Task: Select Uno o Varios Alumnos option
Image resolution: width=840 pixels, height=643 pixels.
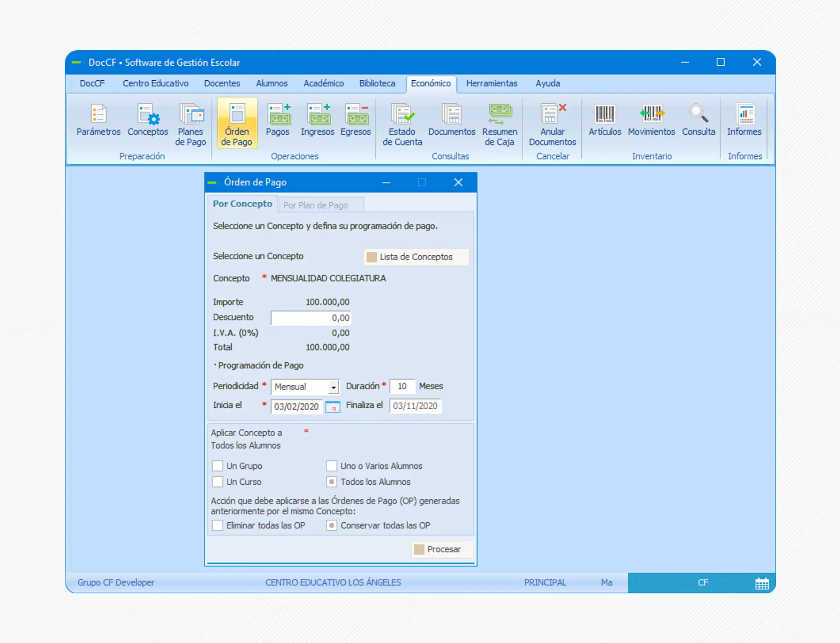Action: [x=332, y=466]
